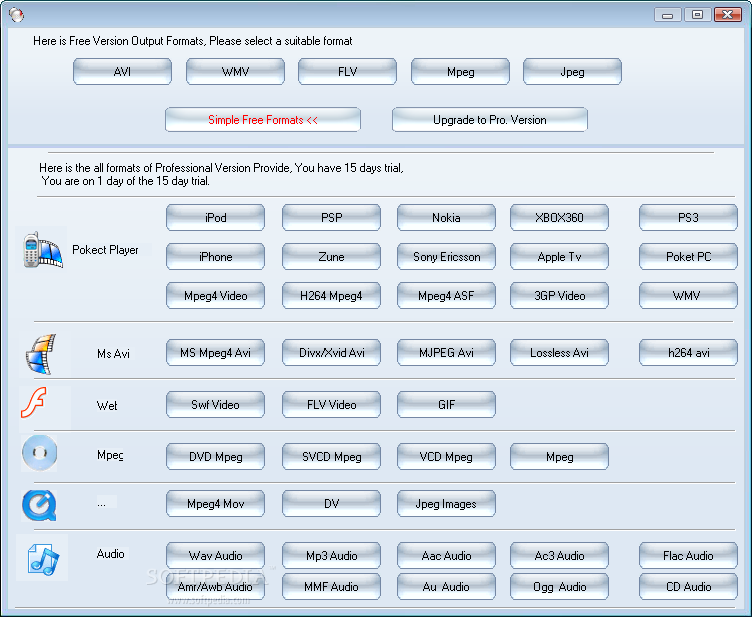Choose XBOX360 output format
The height and width of the screenshot is (617, 752).
point(559,218)
